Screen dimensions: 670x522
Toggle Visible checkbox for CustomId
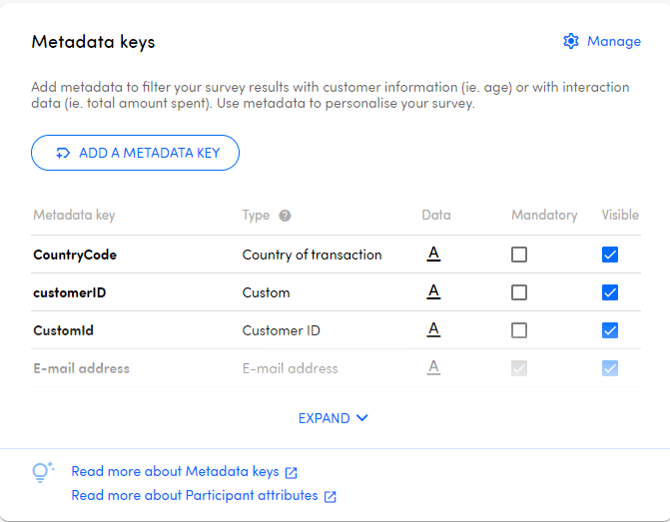pyautogui.click(x=610, y=331)
